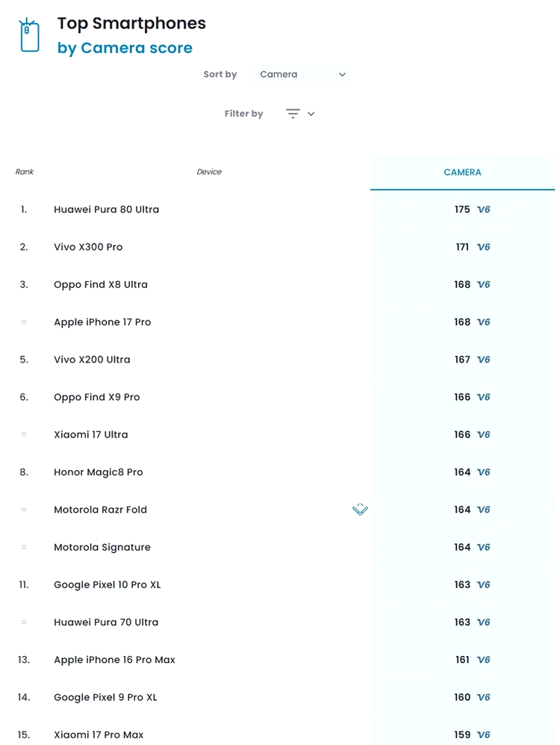Click V6 badge next to Huawei Pura 80 Ultra
The image size is (560, 745).
483,210
